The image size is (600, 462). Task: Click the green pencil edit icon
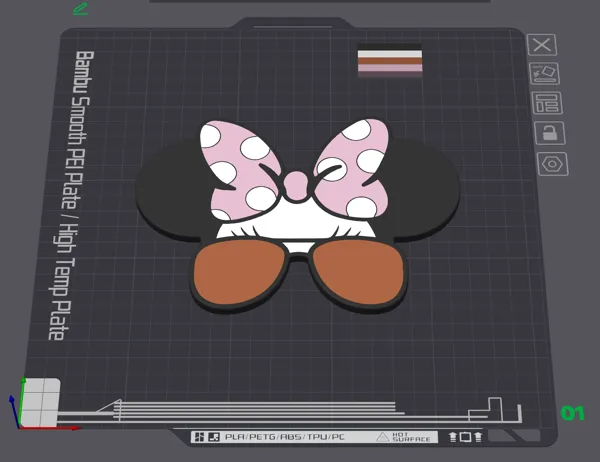point(80,9)
